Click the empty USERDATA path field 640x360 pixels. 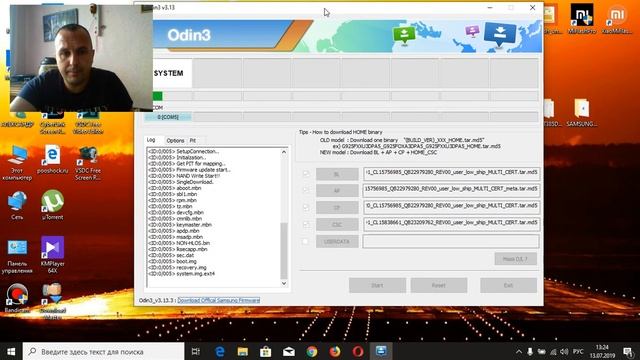click(451, 241)
